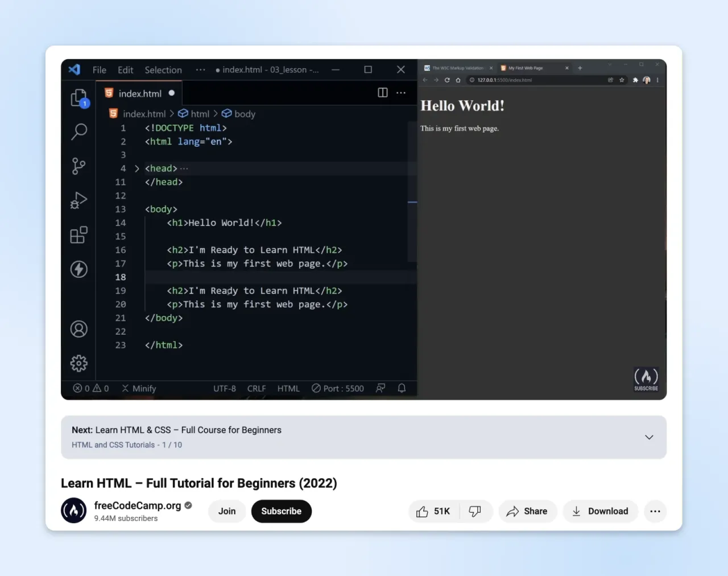This screenshot has width=728, height=576.
Task: Click the browser back arrow
Action: click(x=425, y=80)
